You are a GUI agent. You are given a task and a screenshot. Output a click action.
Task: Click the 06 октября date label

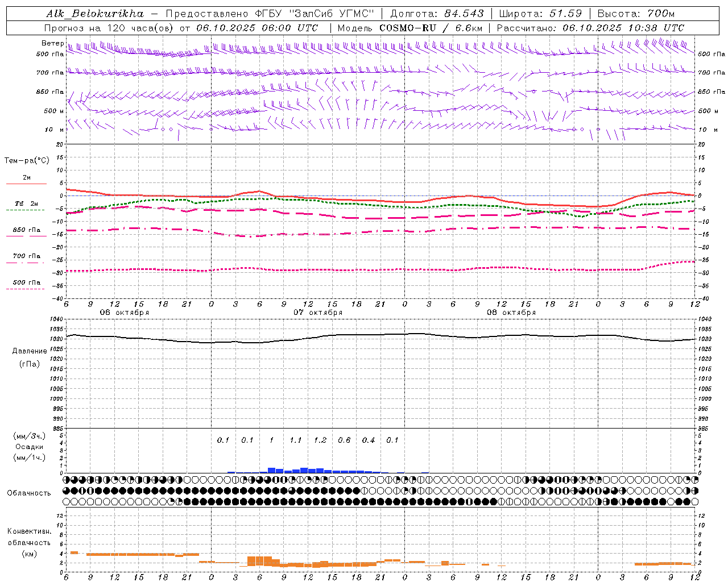coord(125,313)
